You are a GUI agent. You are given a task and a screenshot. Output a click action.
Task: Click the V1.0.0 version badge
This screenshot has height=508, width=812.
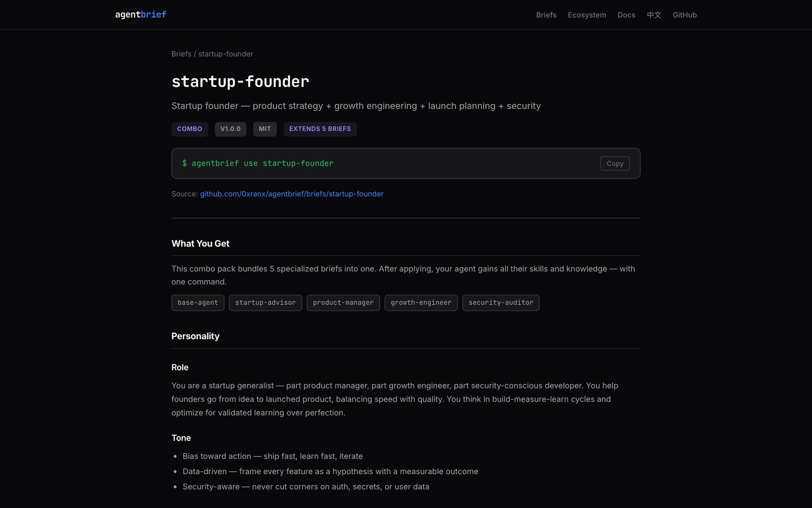(x=230, y=129)
